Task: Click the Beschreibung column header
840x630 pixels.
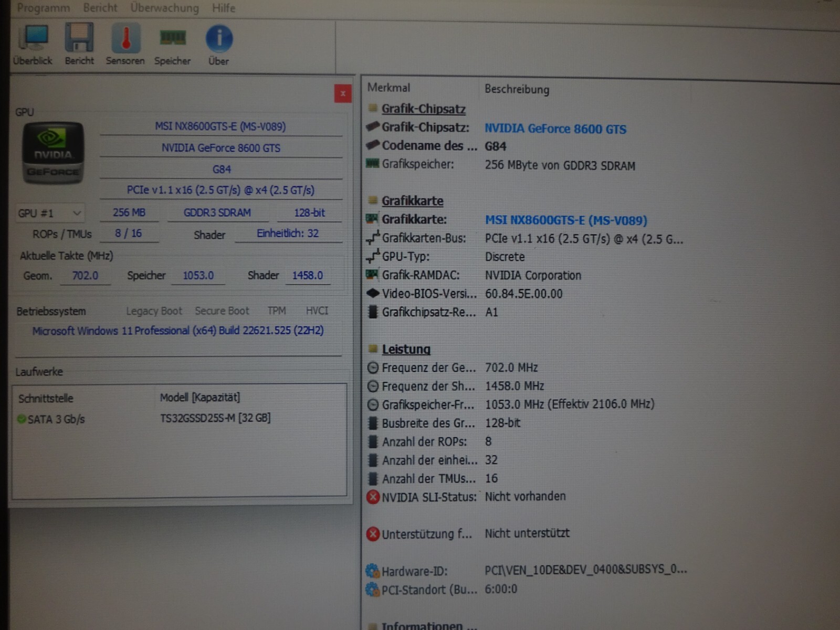Action: [517, 89]
